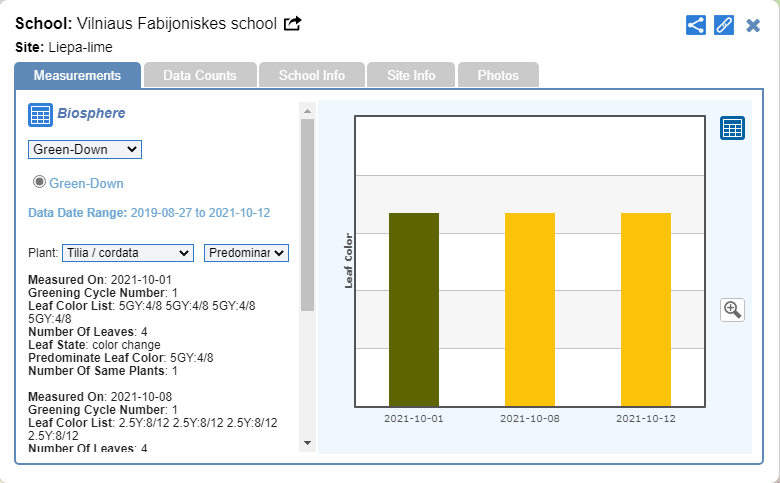This screenshot has height=483, width=780.
Task: Go to the Site Info tab
Action: click(411, 75)
